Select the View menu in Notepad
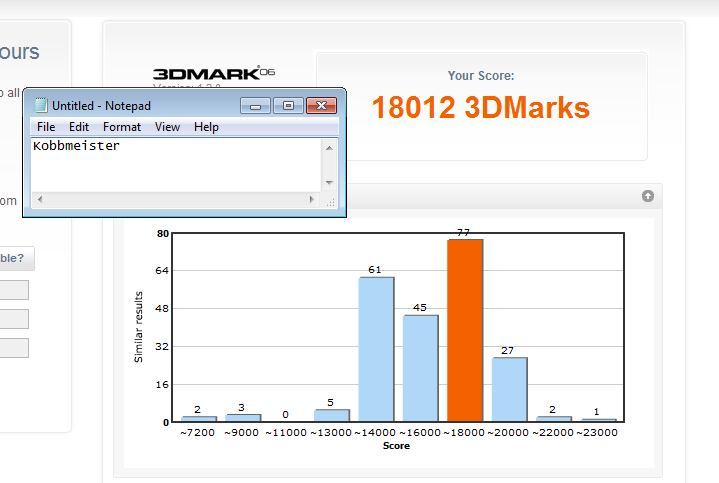 click(x=167, y=127)
